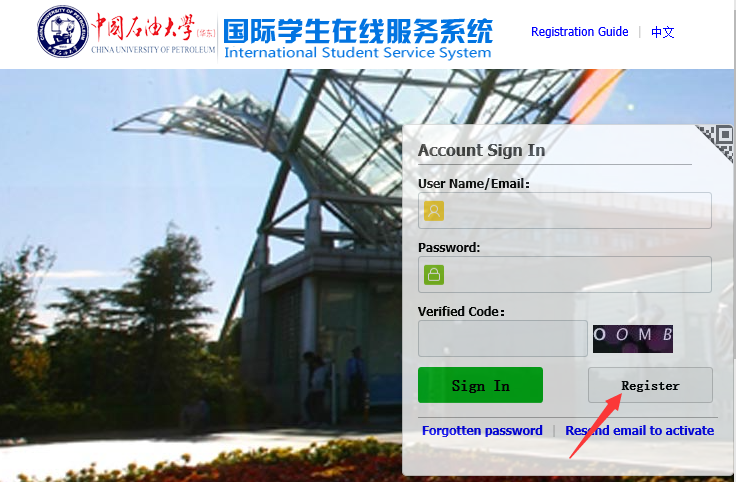
Task: Refresh the OOMB captcha image
Action: (633, 339)
